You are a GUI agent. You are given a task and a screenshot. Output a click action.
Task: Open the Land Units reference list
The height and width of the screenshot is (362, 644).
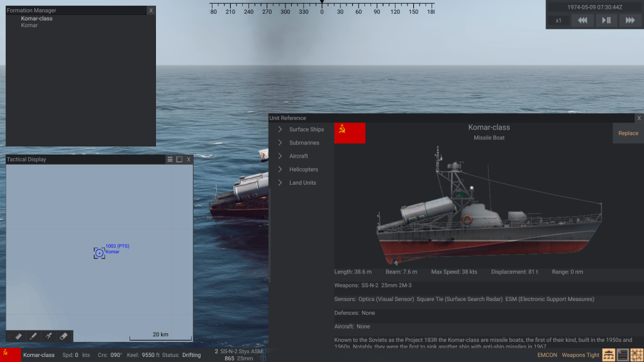pyautogui.click(x=303, y=183)
